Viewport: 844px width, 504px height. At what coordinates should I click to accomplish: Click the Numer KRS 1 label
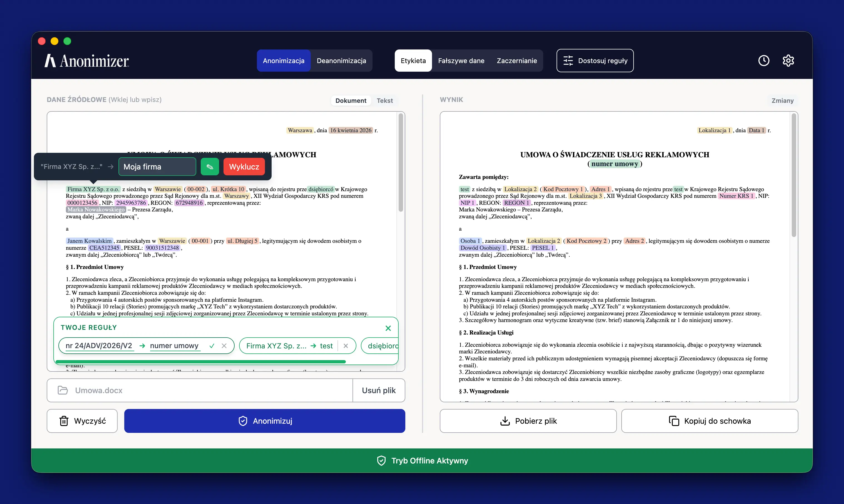click(x=736, y=196)
